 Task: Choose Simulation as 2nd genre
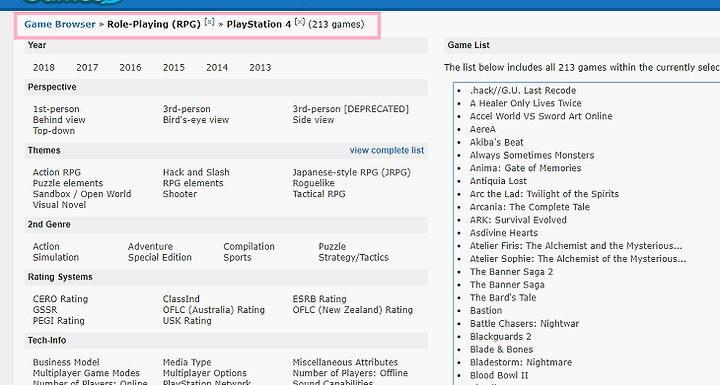[x=56, y=257]
